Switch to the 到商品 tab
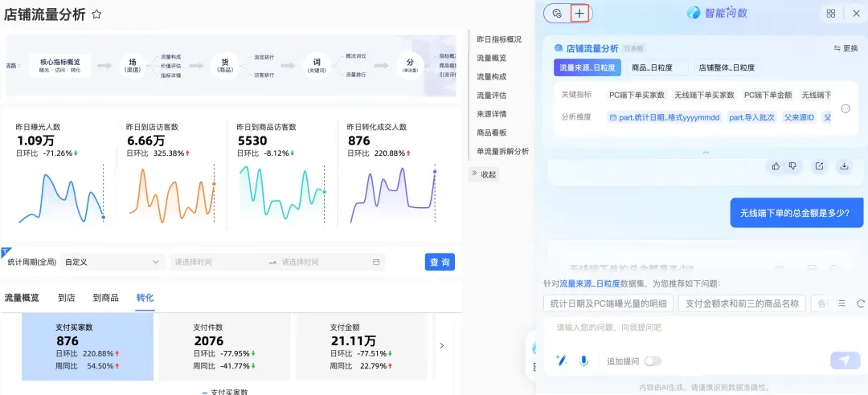The width and height of the screenshot is (868, 395). coord(105,298)
